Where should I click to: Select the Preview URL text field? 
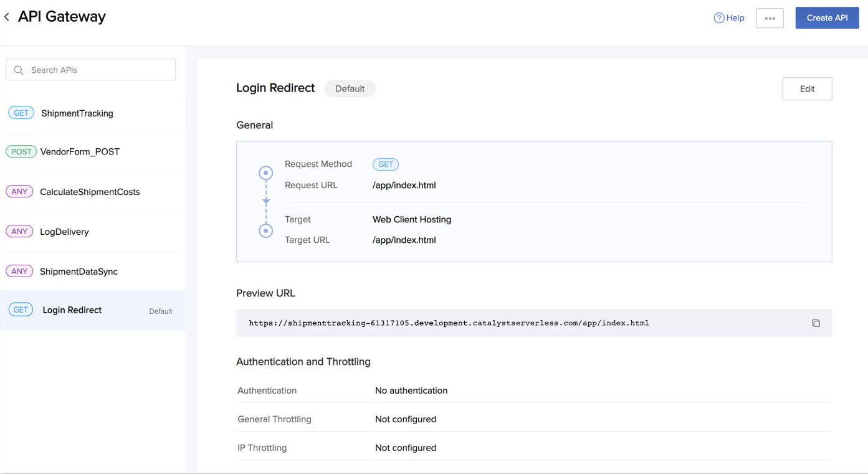449,323
